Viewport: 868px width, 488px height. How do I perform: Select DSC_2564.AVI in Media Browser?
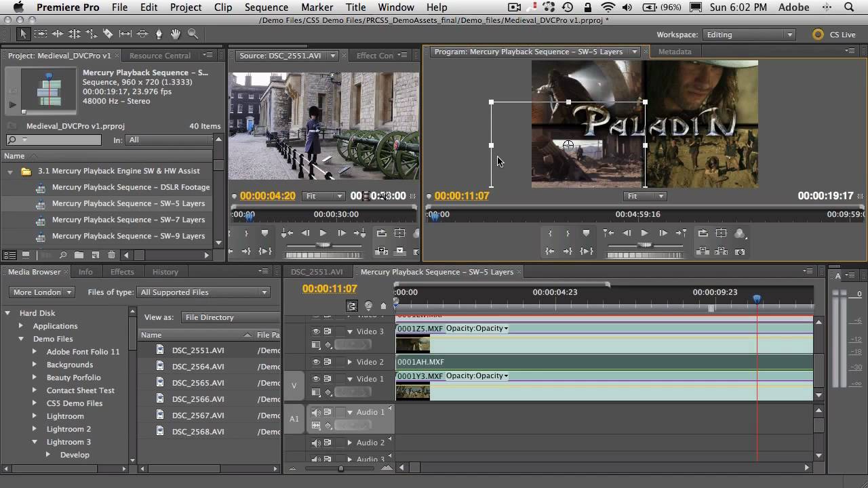198,367
